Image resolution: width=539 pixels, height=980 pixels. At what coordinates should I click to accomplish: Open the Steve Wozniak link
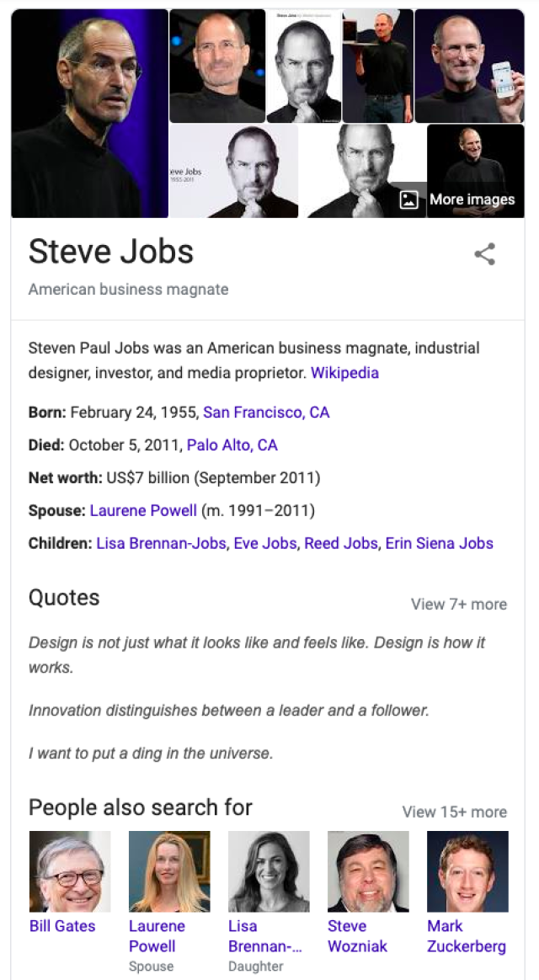coord(357,935)
